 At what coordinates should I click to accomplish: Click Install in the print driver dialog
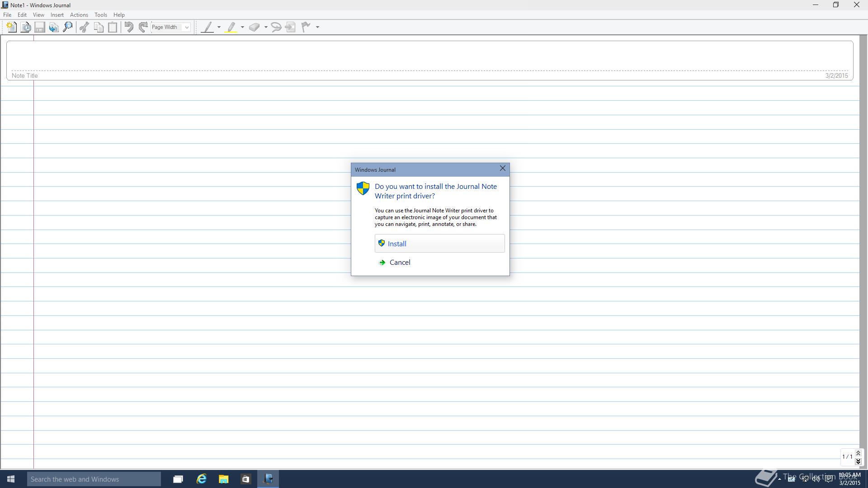pos(439,244)
